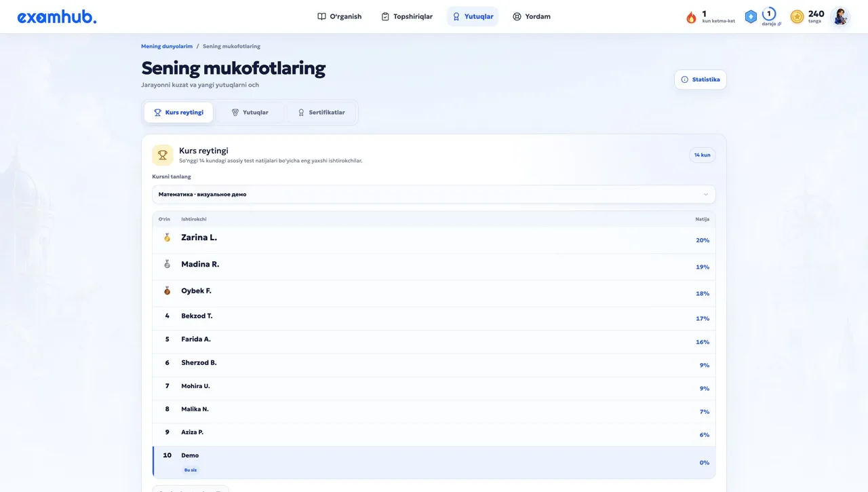Viewport: 868px width, 492px height.
Task: Click the 6% result value
Action: [x=705, y=435]
